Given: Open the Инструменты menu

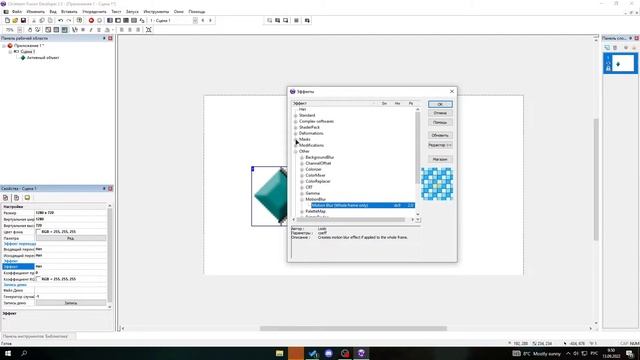Looking at the screenshot, I should pyautogui.click(x=156, y=12).
